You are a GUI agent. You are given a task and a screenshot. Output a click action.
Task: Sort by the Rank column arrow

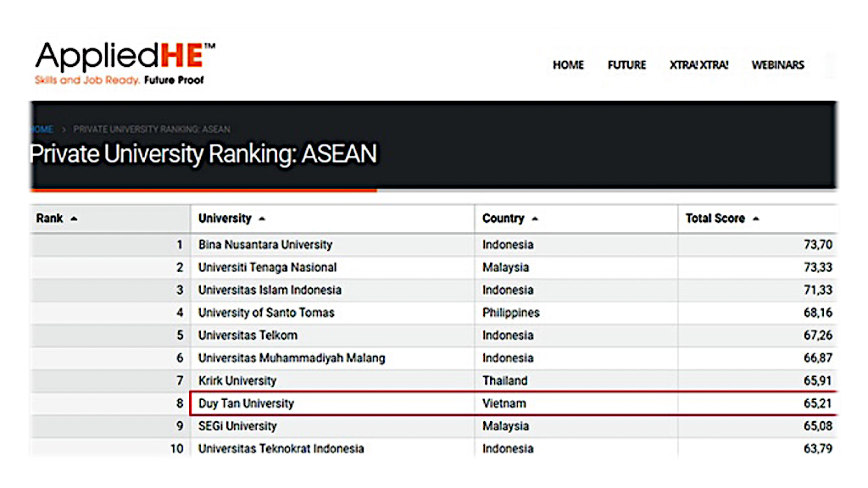coord(74,219)
